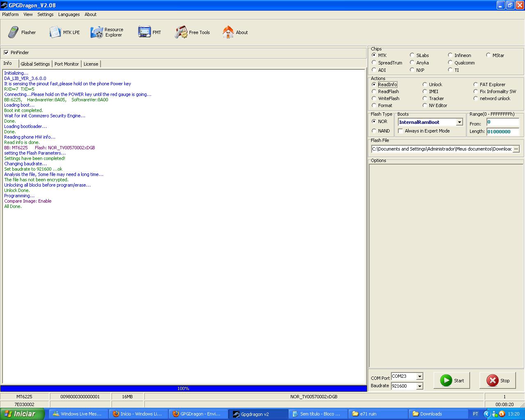
Task: Open Sem título Bloco taskbar item
Action: 317,414
